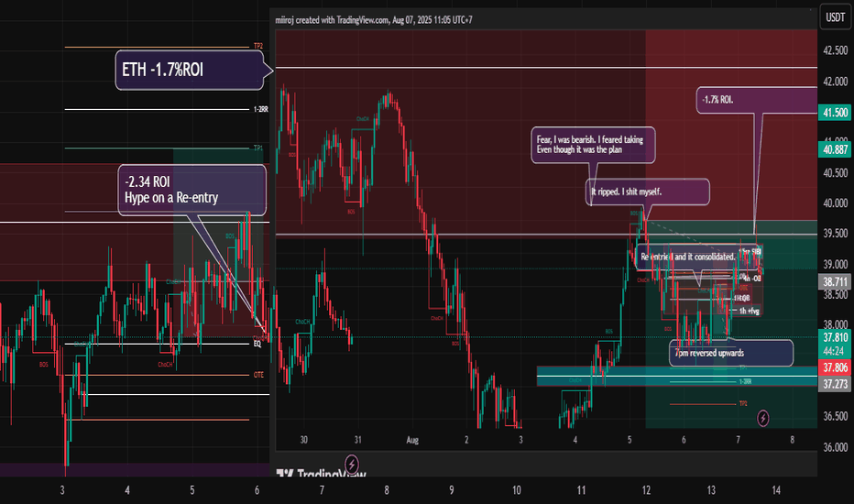Click the 39.000 price scale value

836,264
